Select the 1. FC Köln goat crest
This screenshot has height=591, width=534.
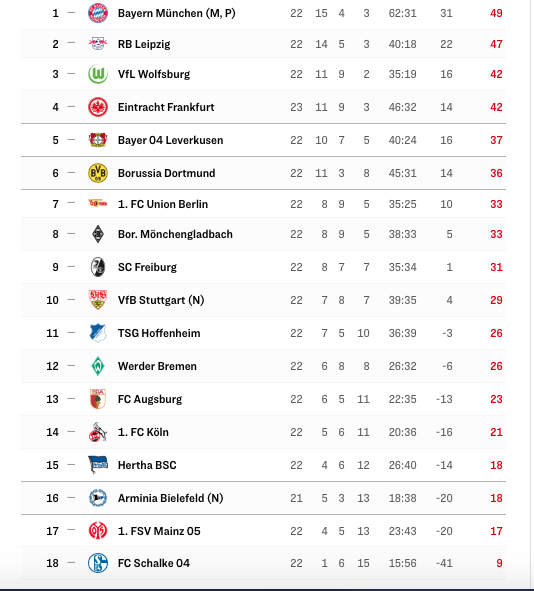click(98, 432)
